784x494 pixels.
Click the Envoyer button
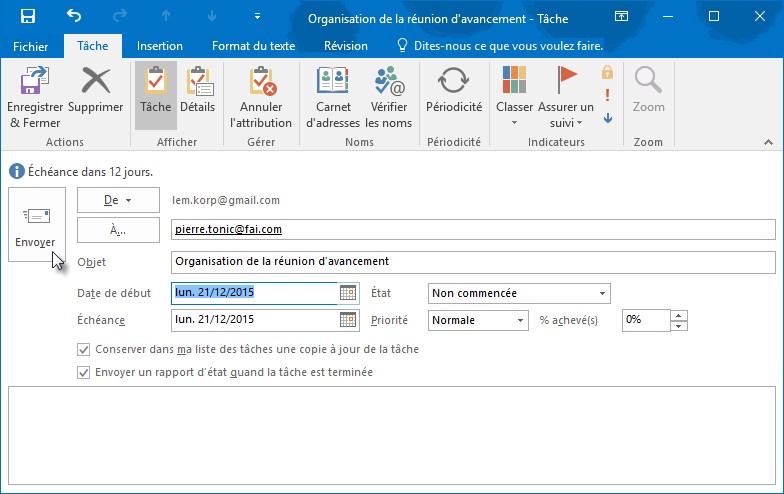pyautogui.click(x=36, y=224)
